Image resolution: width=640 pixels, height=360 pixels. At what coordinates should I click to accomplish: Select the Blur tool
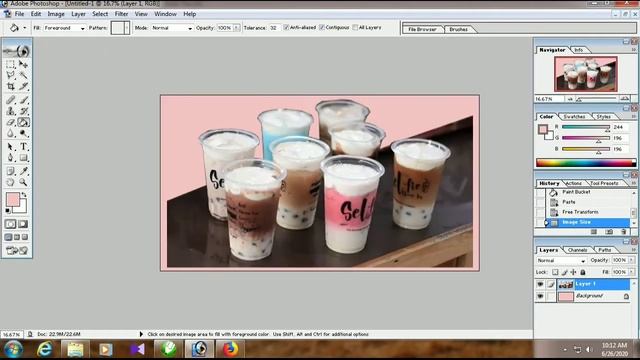click(x=10, y=133)
